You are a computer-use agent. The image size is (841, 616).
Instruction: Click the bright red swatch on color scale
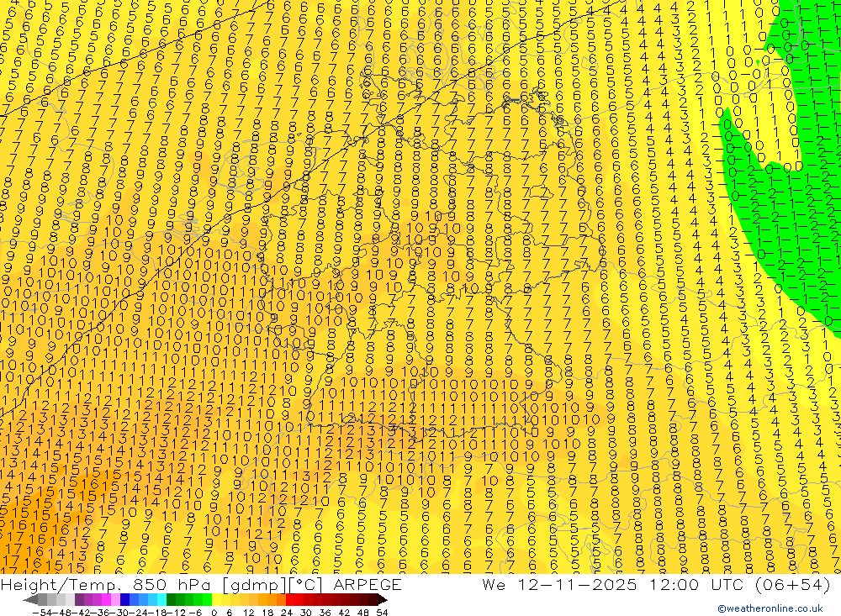(290, 600)
